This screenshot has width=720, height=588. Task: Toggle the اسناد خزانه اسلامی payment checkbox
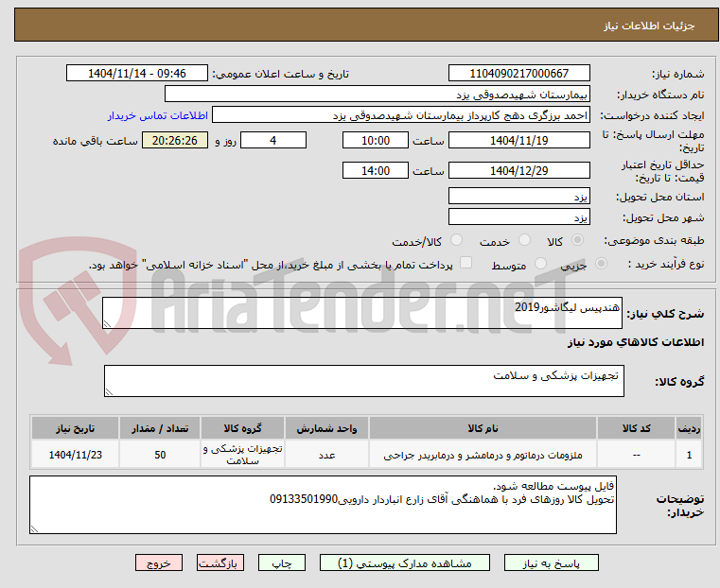(465, 263)
